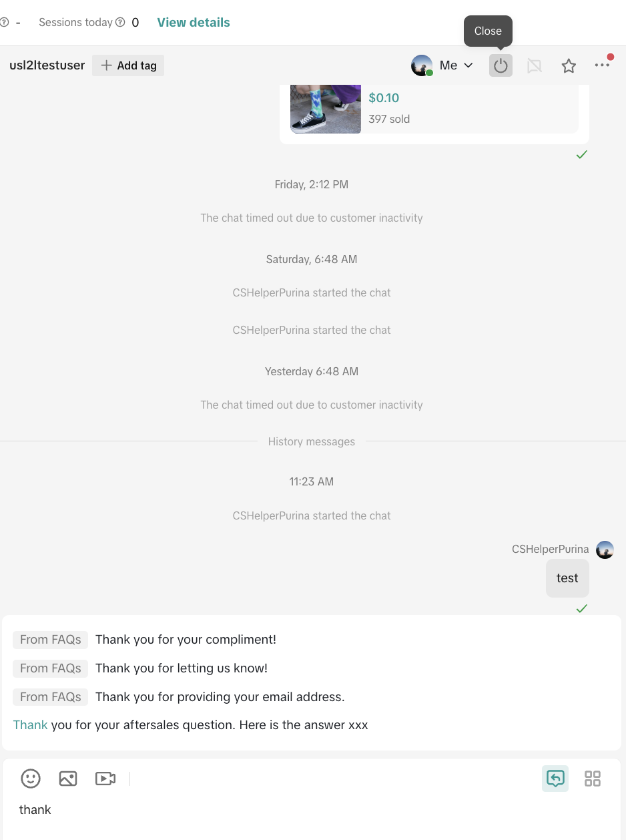
Task: Click the Close chat power icon
Action: click(x=501, y=65)
